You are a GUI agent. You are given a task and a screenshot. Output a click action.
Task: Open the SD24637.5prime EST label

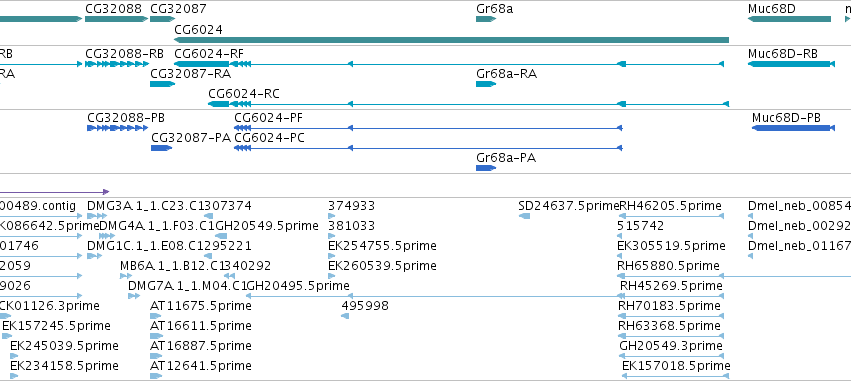coord(569,206)
